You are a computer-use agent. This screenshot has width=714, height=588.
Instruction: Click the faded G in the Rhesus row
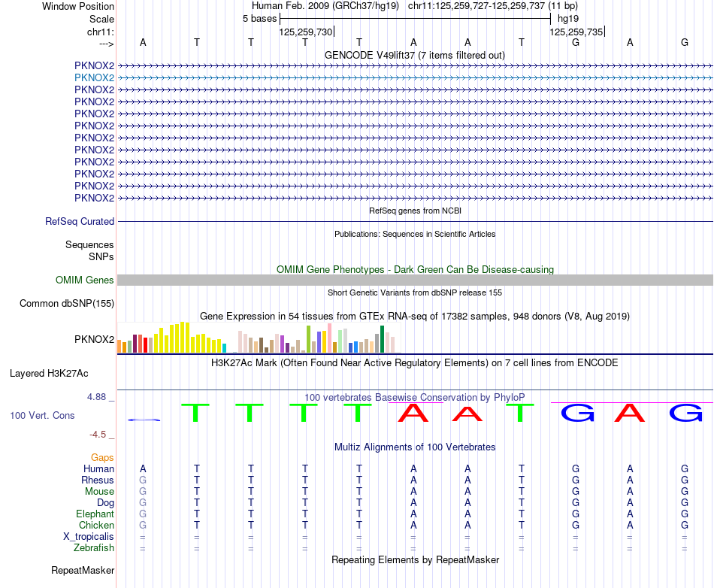pyautogui.click(x=143, y=480)
